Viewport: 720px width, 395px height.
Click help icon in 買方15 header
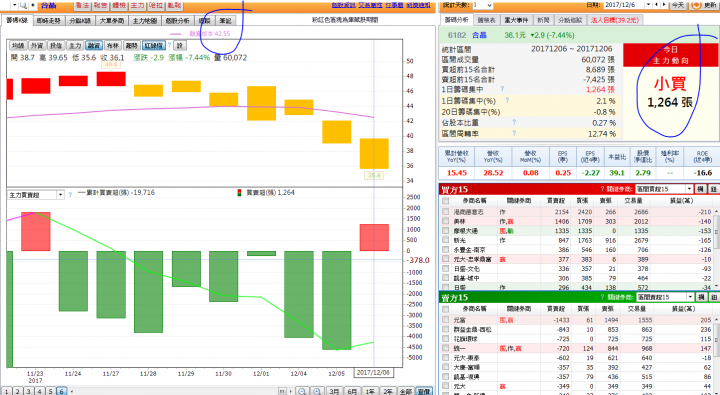coord(602,189)
